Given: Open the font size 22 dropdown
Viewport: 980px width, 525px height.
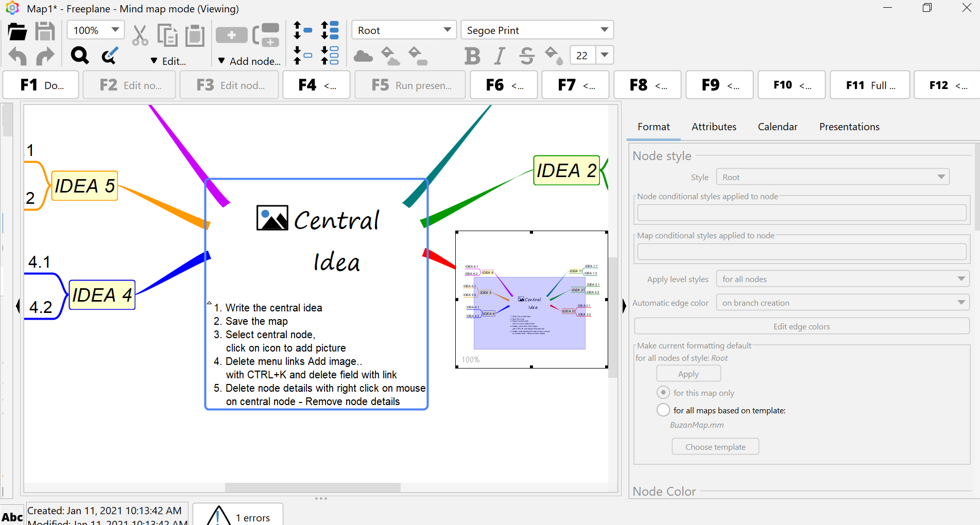Looking at the screenshot, I should (605, 55).
